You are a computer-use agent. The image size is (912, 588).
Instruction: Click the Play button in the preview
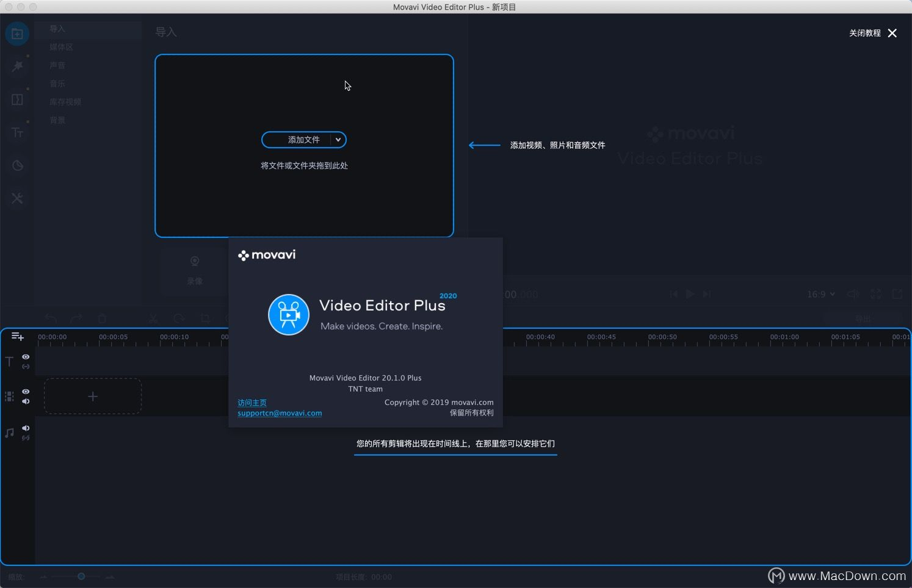(x=690, y=294)
